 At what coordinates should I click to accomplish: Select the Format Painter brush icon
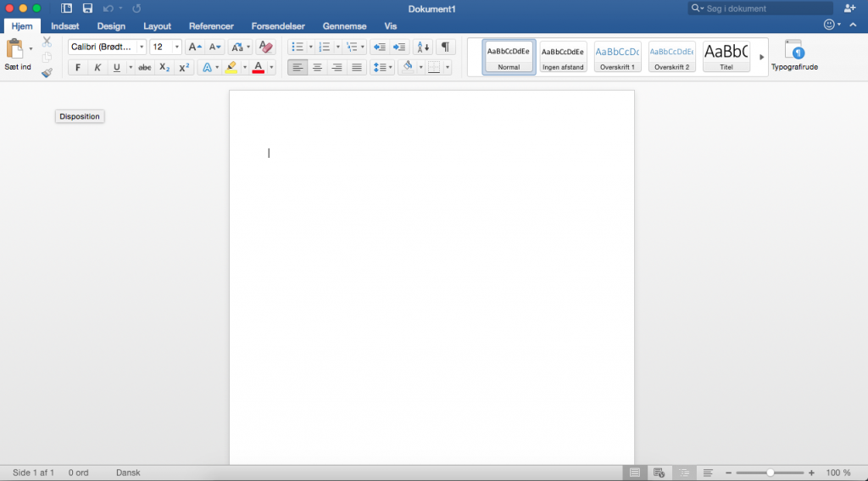[x=47, y=73]
